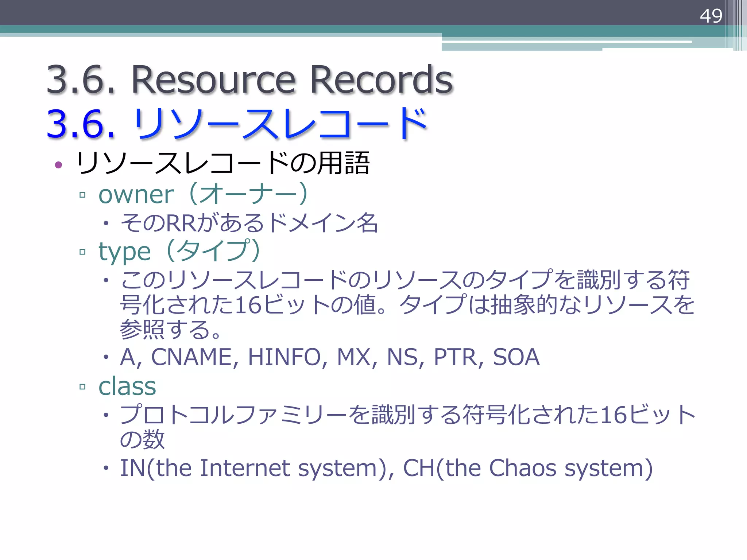Click the line starting 'プロトコルファミリーを識別する'
Screen dimensions: 747x560
(x=408, y=427)
